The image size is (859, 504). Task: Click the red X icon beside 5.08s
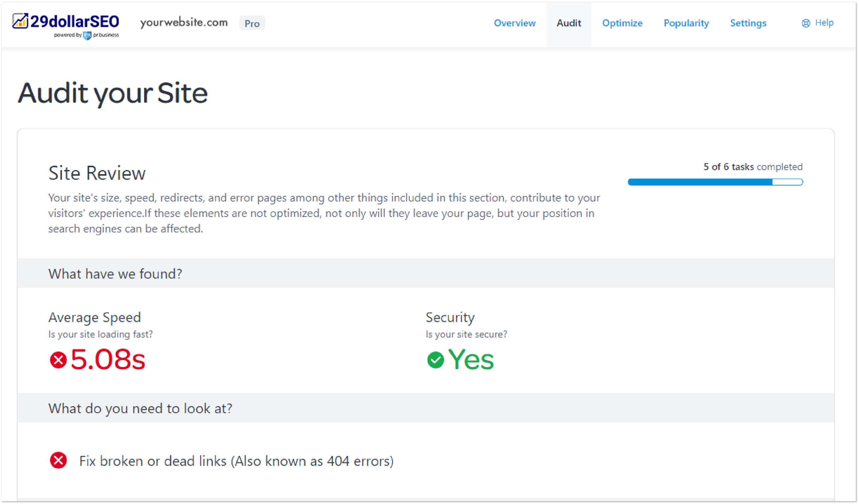58,360
